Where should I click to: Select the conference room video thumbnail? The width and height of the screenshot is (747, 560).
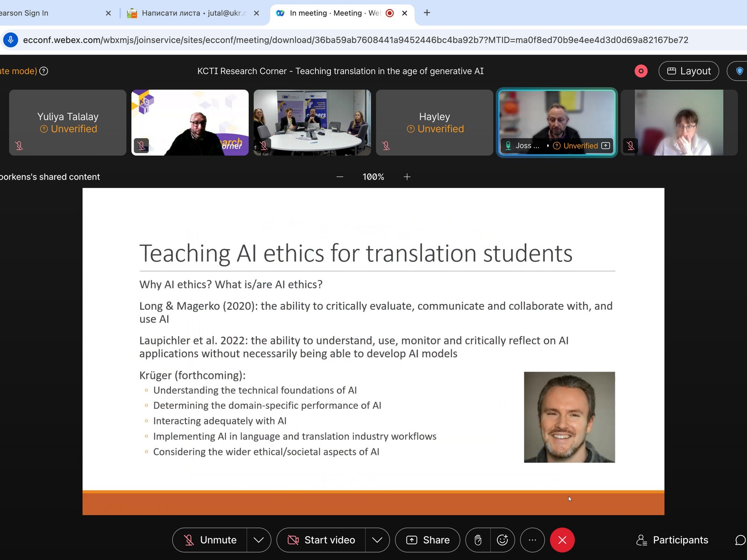(312, 122)
